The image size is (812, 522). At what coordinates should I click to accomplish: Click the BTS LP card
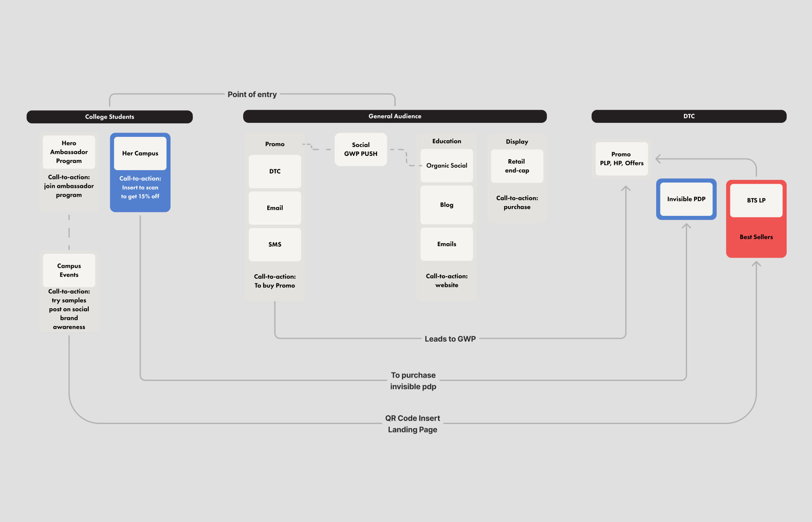(756, 200)
